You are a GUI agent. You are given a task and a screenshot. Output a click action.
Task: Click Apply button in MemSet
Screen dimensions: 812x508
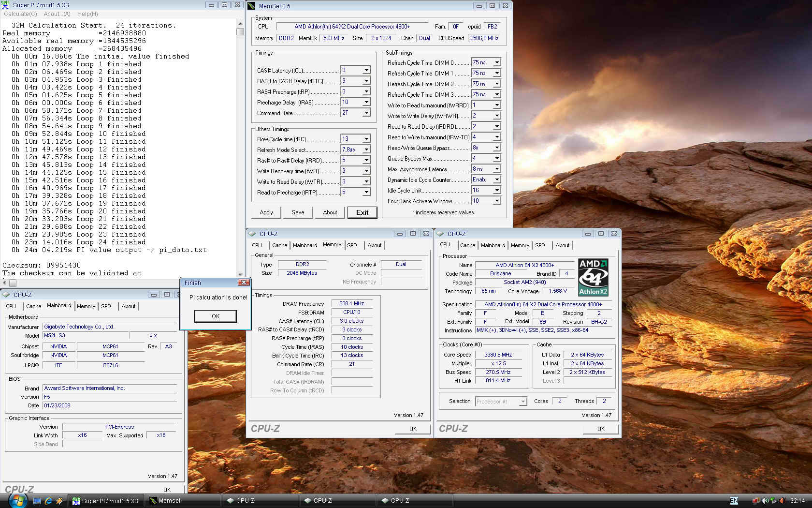pos(266,212)
